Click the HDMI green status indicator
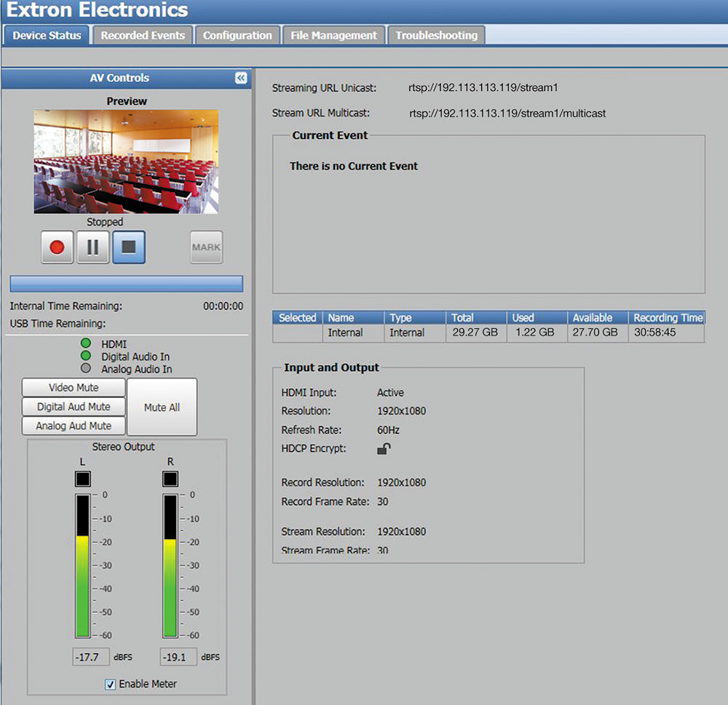This screenshot has width=728, height=705. point(86,343)
